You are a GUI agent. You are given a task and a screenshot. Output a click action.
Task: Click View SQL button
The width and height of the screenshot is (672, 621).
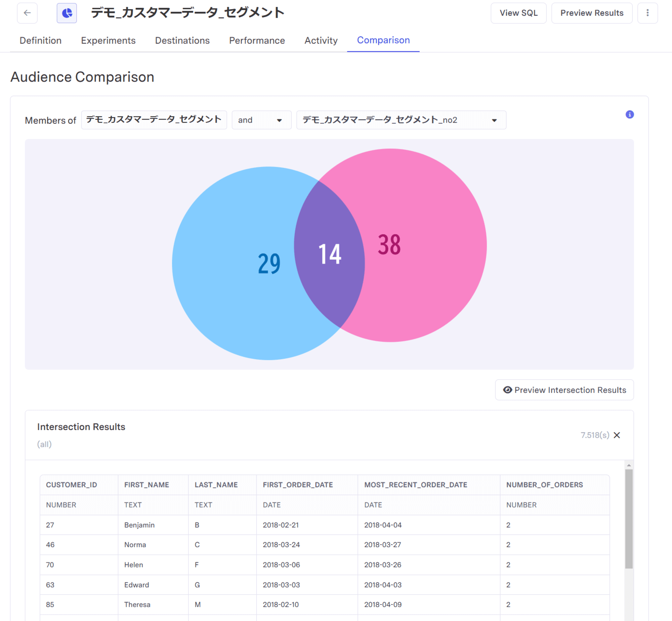518,13
